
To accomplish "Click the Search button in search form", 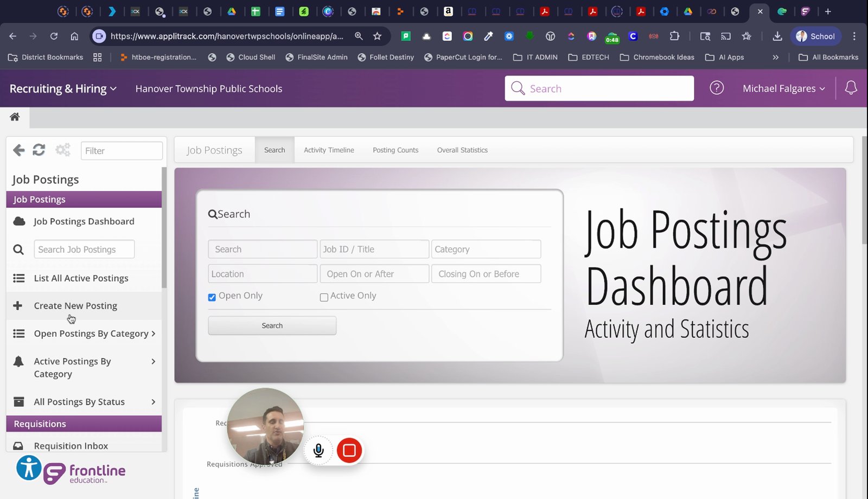I will pos(272,325).
